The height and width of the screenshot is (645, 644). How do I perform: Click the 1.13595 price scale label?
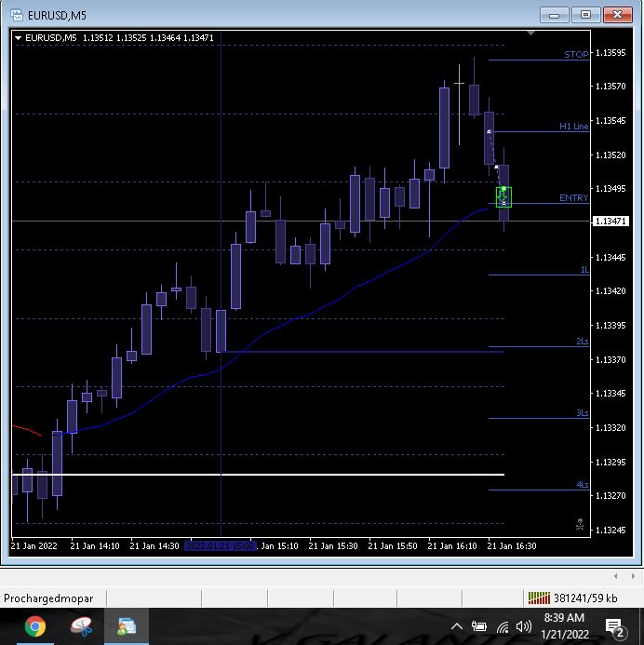610,53
